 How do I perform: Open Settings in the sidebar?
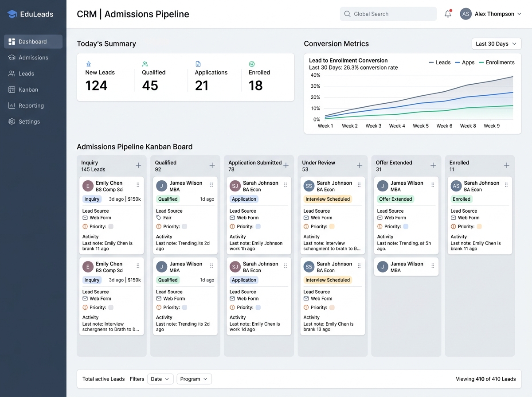click(x=33, y=121)
